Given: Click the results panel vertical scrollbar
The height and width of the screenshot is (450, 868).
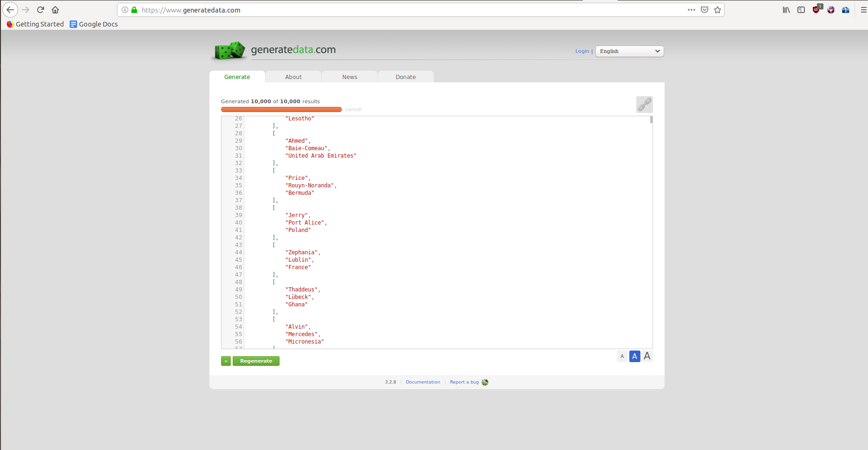Looking at the screenshot, I should click(x=652, y=120).
